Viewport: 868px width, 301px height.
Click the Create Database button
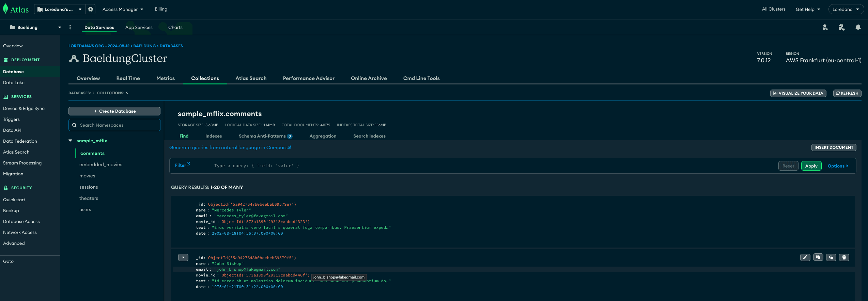point(114,111)
